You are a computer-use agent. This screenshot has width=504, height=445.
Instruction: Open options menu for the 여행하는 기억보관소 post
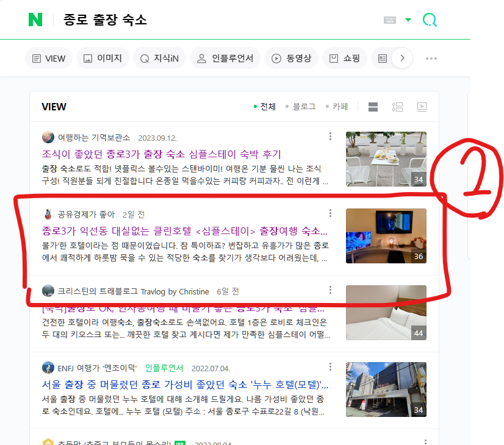point(330,137)
